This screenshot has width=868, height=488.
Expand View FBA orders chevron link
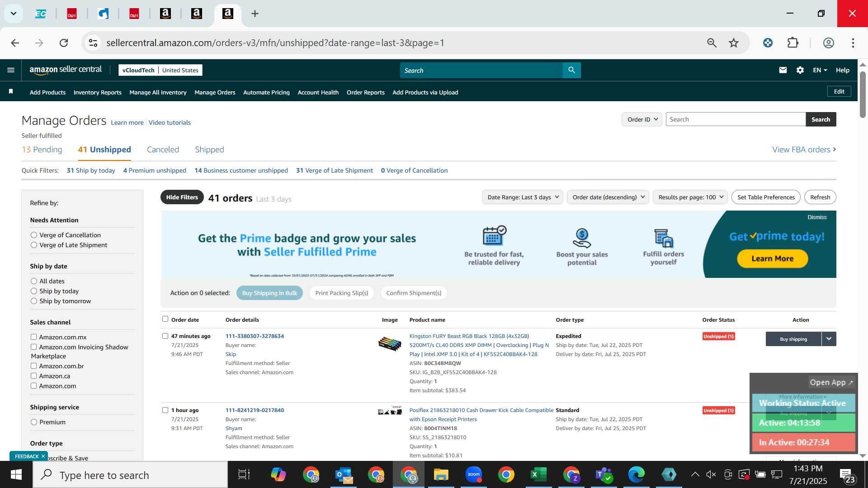click(x=804, y=150)
